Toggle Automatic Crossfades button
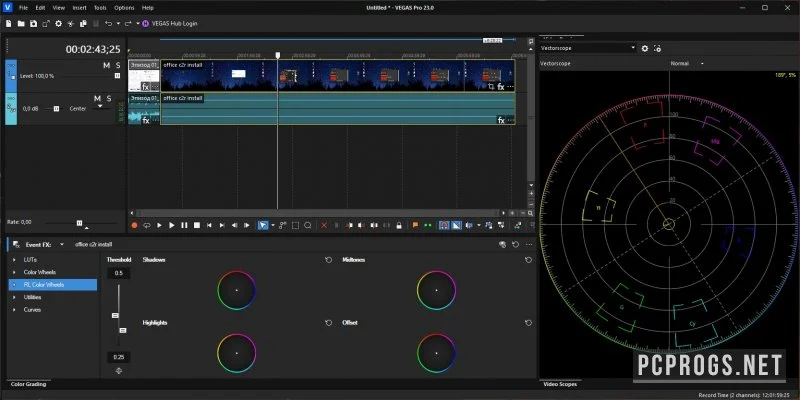Image resolution: width=800 pixels, height=400 pixels. pyautogui.click(x=456, y=225)
